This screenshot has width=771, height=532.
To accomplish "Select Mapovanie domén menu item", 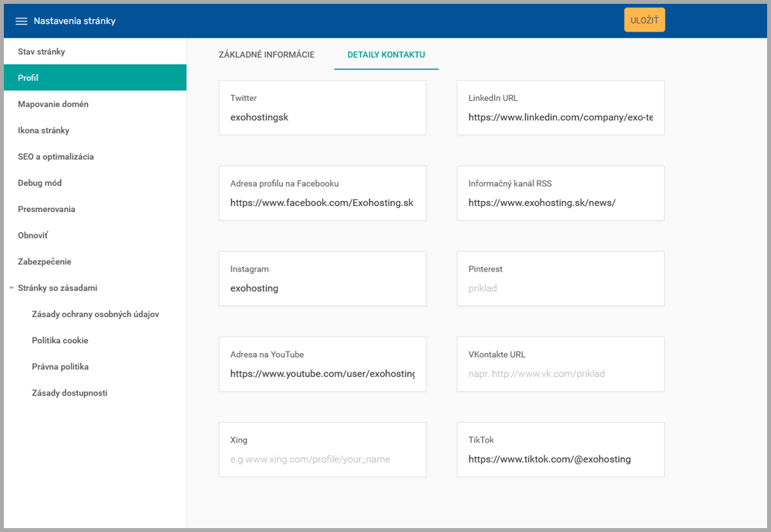I will tap(53, 104).
